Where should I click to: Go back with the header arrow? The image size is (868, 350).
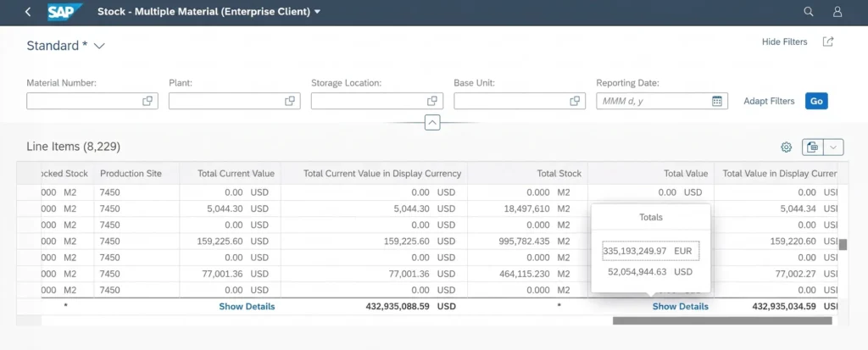(x=28, y=12)
